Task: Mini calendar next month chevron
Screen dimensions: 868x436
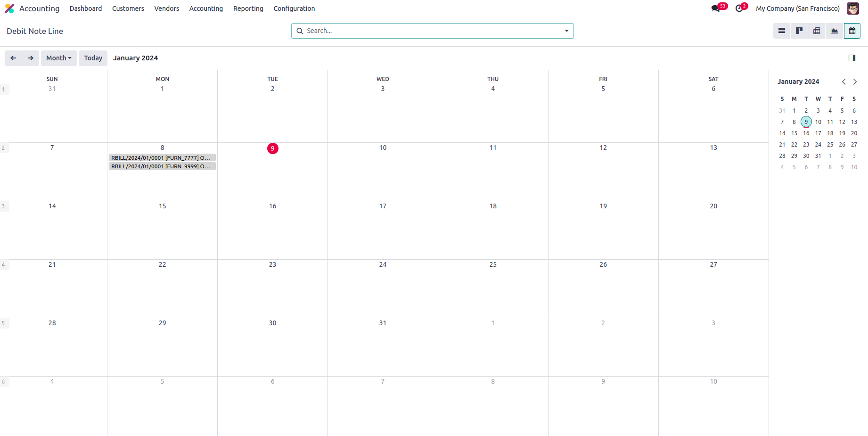Action: [x=855, y=82]
